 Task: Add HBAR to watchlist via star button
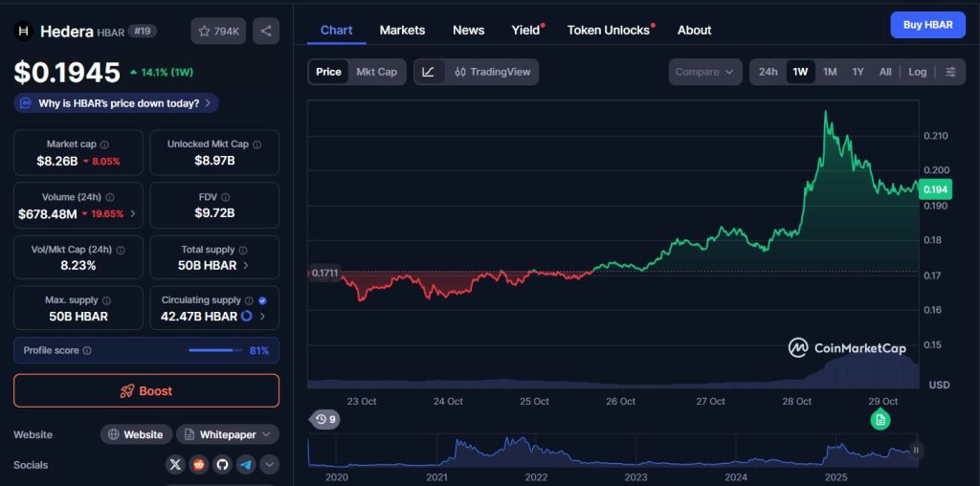click(218, 32)
